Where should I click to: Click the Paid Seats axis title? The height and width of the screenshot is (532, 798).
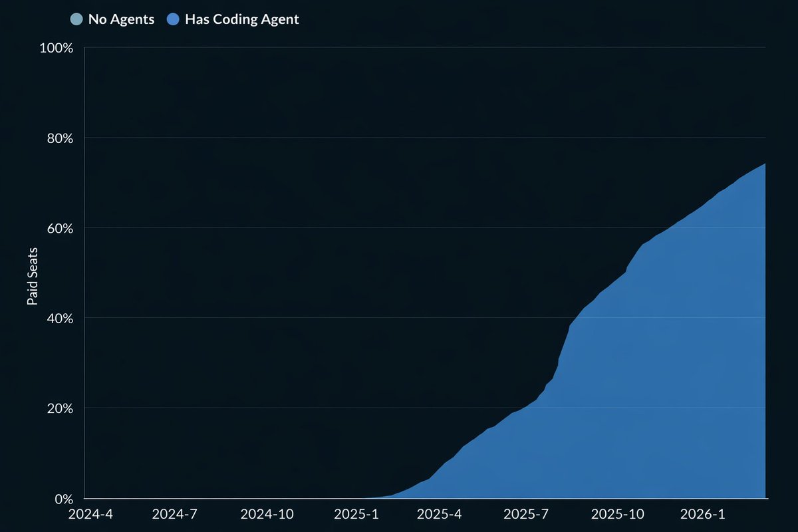pos(32,276)
